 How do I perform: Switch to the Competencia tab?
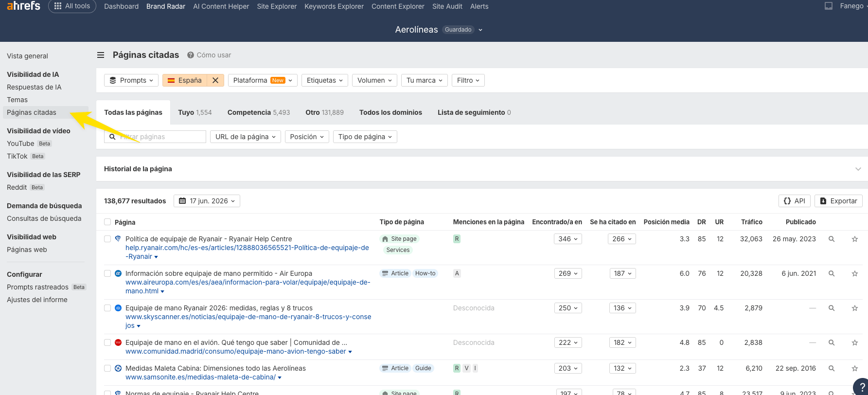tap(258, 112)
